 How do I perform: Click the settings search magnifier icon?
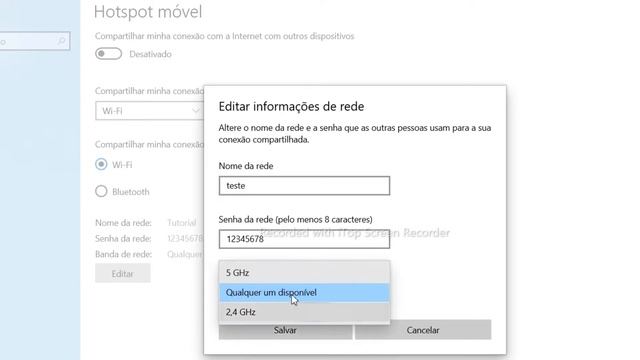coord(61,41)
